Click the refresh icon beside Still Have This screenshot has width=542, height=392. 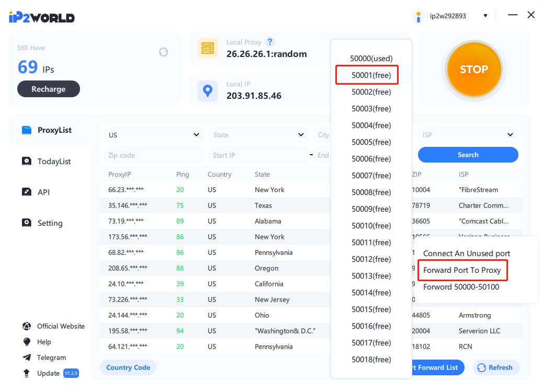pyautogui.click(x=164, y=52)
